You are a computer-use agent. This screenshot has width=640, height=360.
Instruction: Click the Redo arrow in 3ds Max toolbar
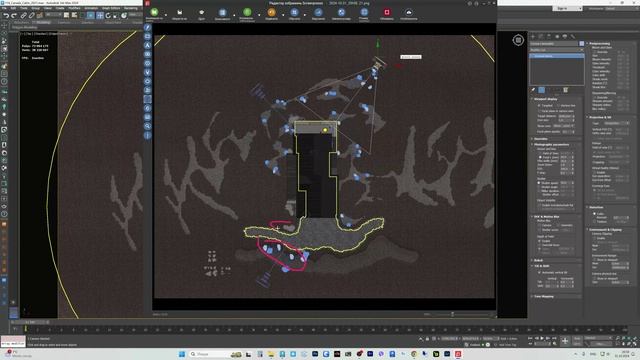(14, 16)
